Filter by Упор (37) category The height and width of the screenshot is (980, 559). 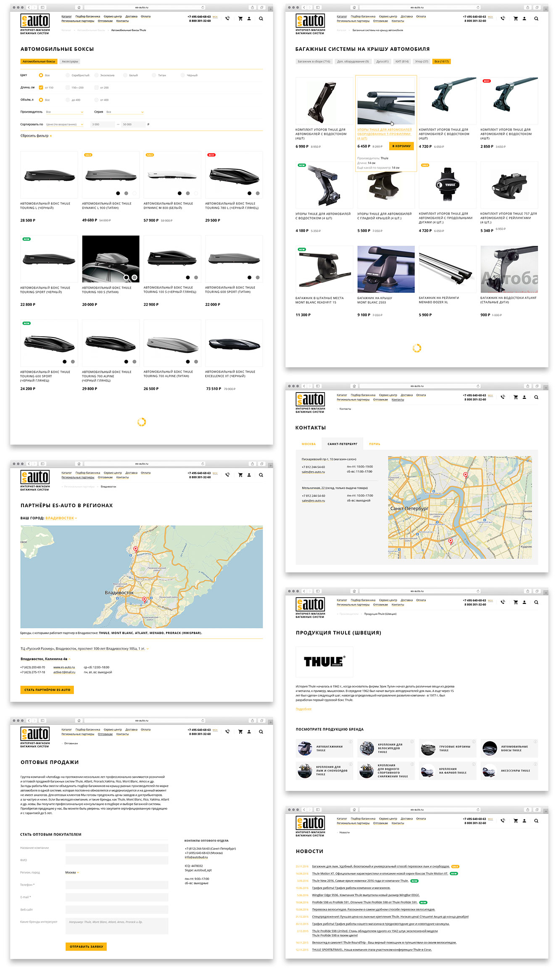422,61
